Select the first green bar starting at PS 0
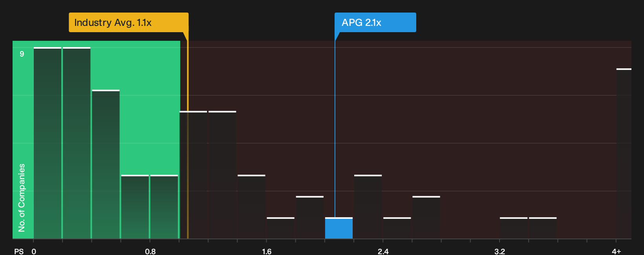Viewport: 644px width, 255px height. point(48,143)
